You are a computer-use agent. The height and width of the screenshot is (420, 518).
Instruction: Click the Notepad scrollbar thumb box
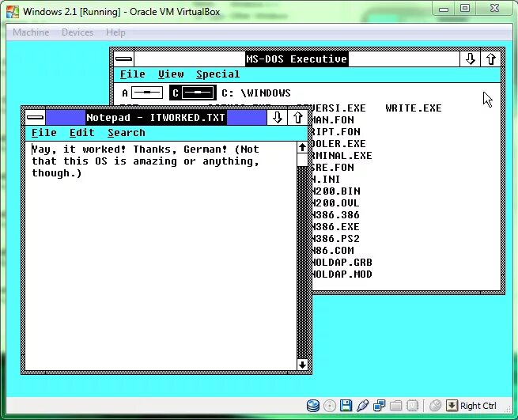coord(302,160)
